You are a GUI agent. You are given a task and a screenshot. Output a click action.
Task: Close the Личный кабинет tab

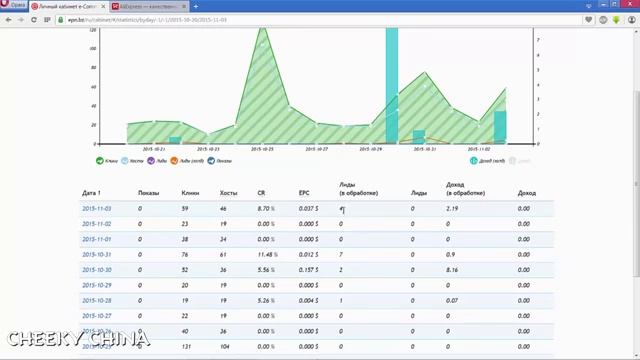pyautogui.click(x=103, y=7)
